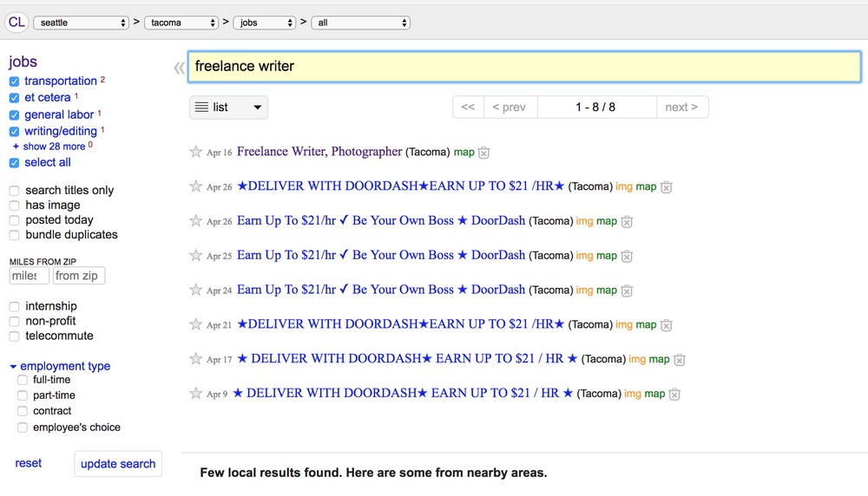Hide Apr 21 DELIVER WITH DOORDASH posting

[x=666, y=326]
